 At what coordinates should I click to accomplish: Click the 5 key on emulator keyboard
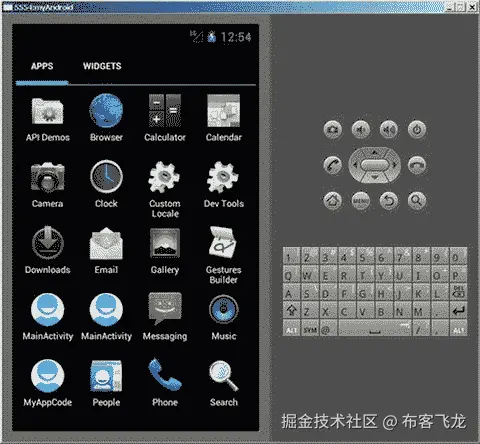point(364,257)
